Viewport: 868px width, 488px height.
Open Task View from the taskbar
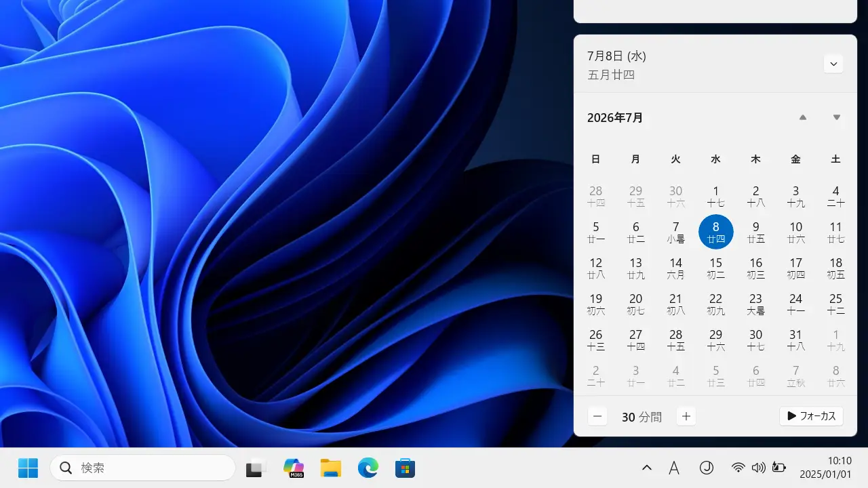(x=256, y=468)
